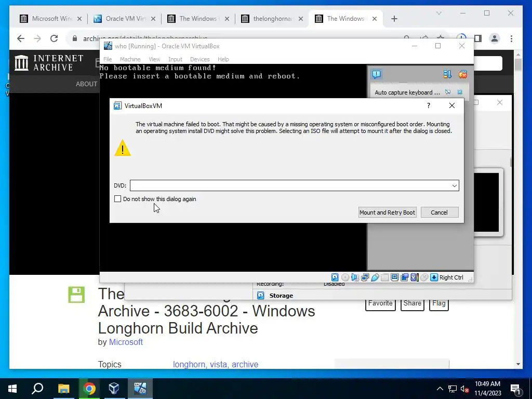Click audio indicator icon in VM status bar
532x399 pixels.
(x=355, y=277)
